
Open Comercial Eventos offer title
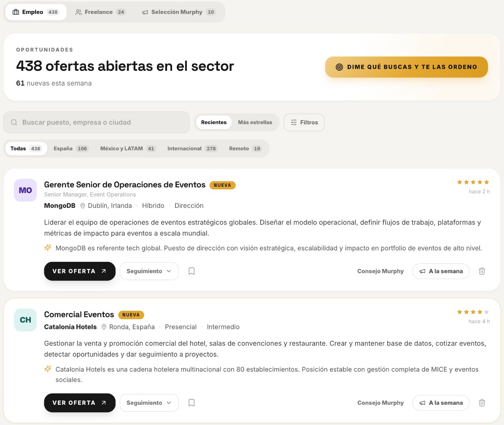pos(79,315)
